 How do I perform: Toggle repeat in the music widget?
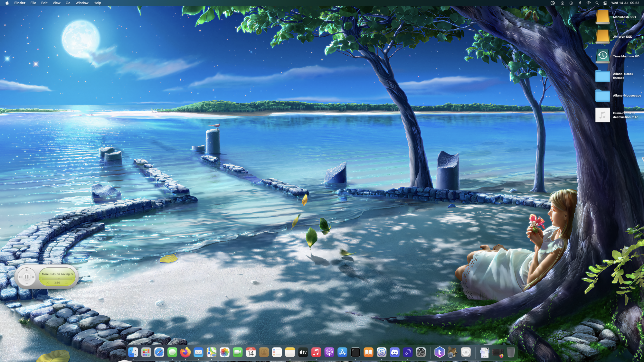(66, 283)
